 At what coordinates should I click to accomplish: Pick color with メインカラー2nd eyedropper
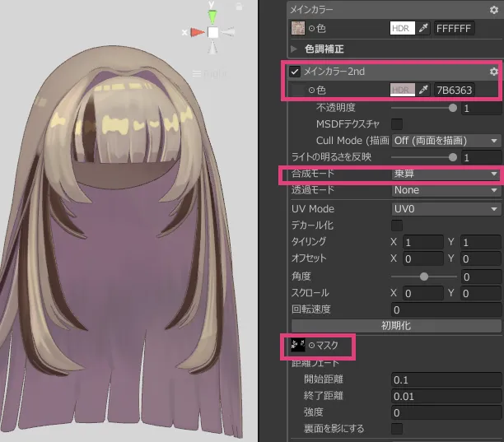(x=423, y=90)
